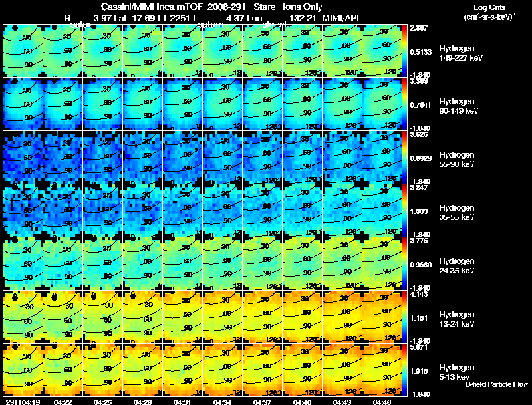Click the colorbar beside the 24-35 keV row
The width and height of the screenshot is (532, 405).
[x=404, y=264]
